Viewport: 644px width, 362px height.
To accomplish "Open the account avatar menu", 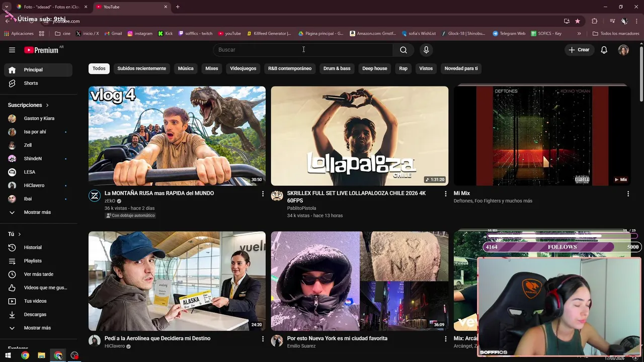I will [623, 50].
